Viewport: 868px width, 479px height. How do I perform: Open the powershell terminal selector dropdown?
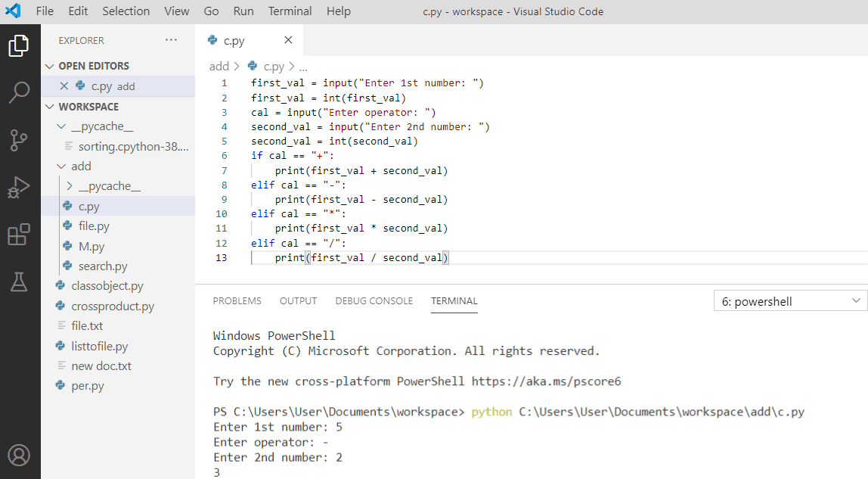[789, 300]
